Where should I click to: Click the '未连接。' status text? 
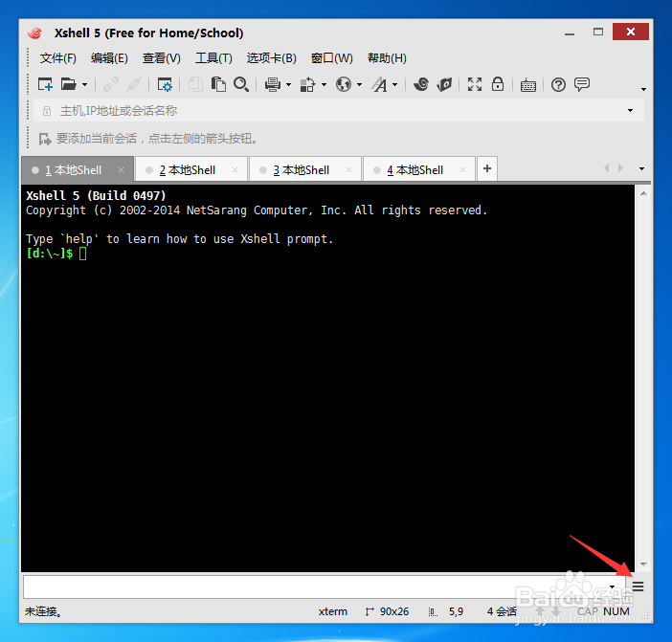pyautogui.click(x=43, y=611)
